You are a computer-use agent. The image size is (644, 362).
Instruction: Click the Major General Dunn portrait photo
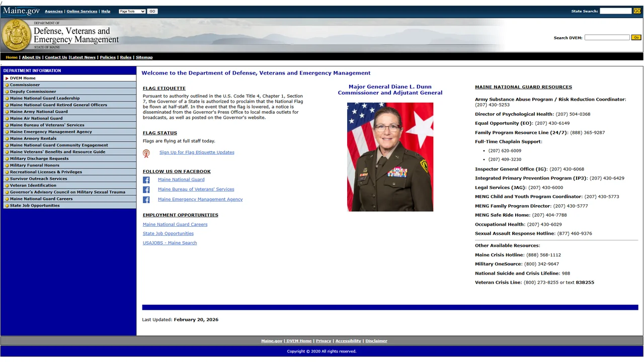coord(390,157)
